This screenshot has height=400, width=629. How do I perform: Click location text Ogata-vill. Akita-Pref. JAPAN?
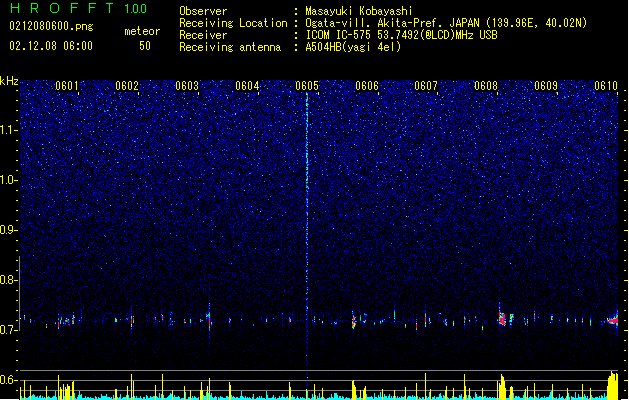tap(392, 23)
